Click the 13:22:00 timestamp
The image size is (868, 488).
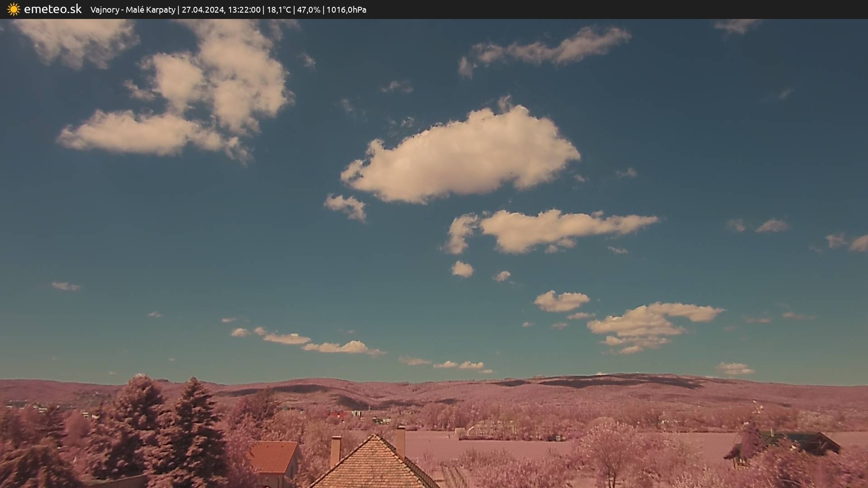(x=244, y=10)
